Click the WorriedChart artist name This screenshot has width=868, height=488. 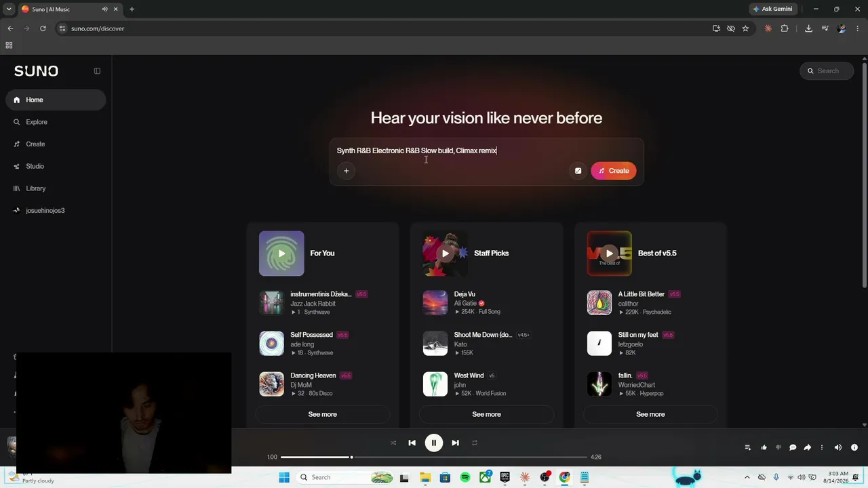[x=636, y=385]
